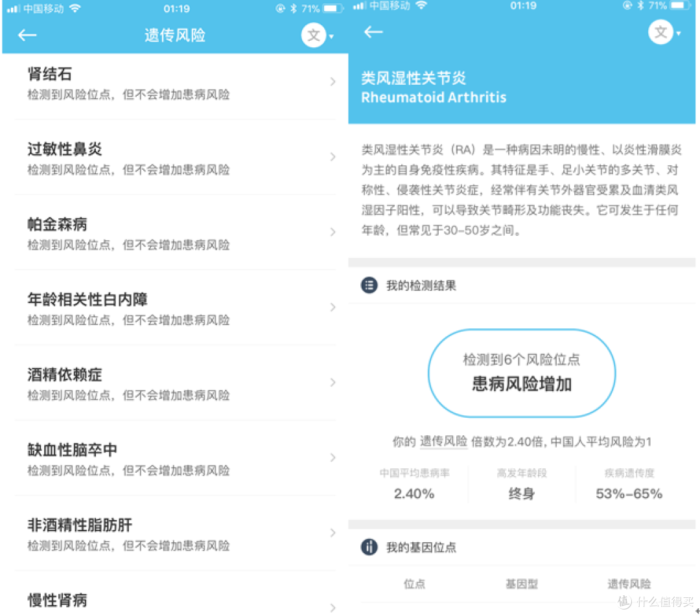The height and width of the screenshot is (616, 700).
Task: Open language dropdown arrow on Rheumatoid Arthritis screen
Action: 679,33
